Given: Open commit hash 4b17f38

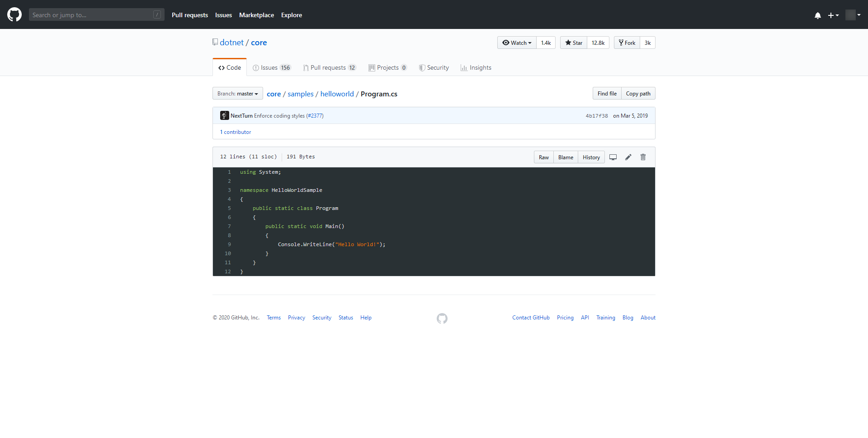Looking at the screenshot, I should coord(597,116).
